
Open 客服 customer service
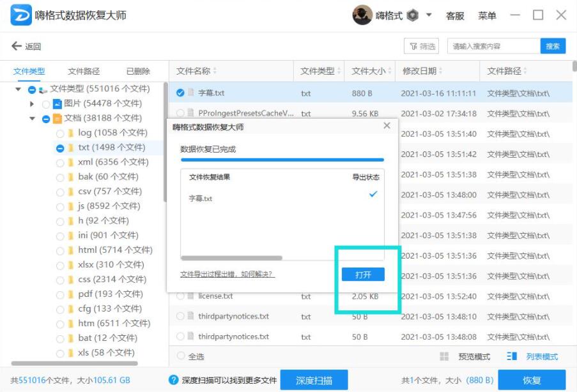455,15
